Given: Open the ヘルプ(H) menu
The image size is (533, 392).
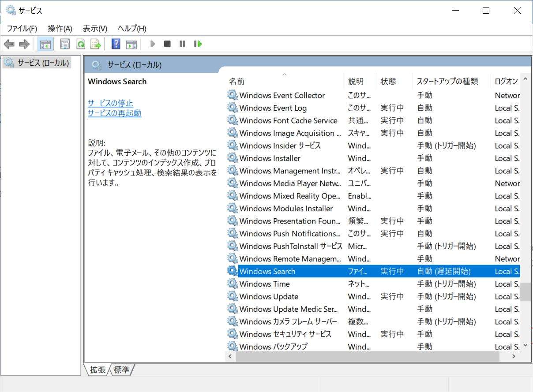Looking at the screenshot, I should pos(132,29).
